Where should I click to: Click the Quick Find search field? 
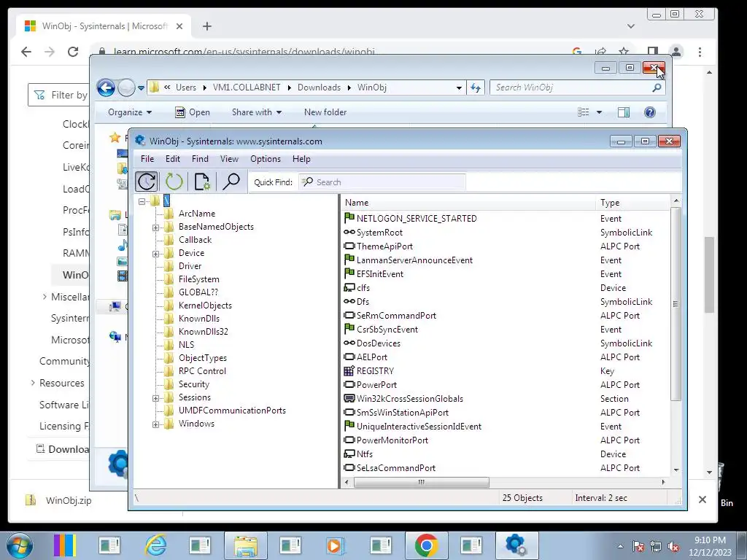click(382, 182)
